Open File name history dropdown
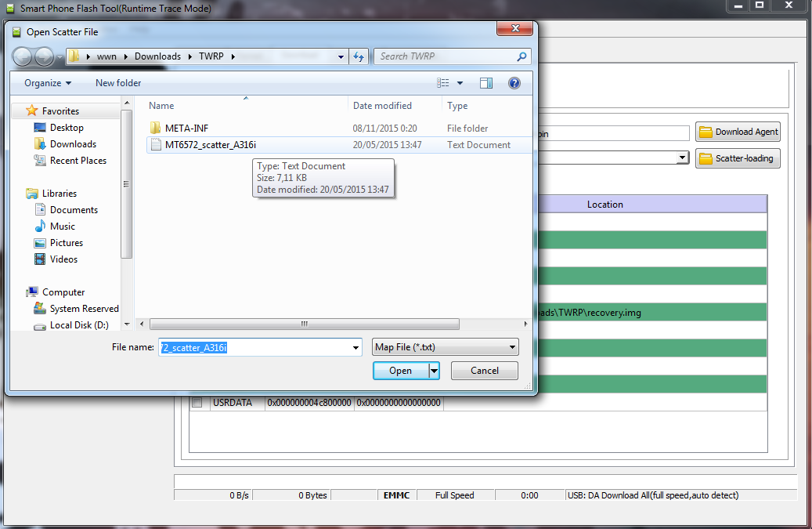This screenshot has width=812, height=529. pyautogui.click(x=355, y=347)
